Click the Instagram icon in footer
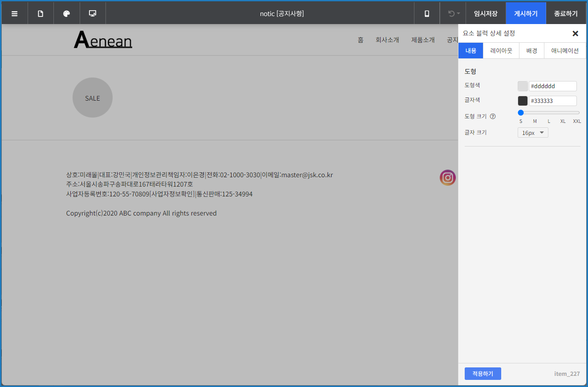Viewport: 588px width, 387px height. tap(447, 178)
